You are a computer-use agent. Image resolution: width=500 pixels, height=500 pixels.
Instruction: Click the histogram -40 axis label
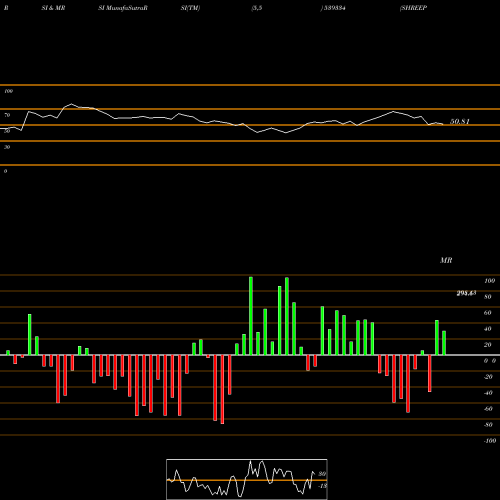click(x=488, y=393)
